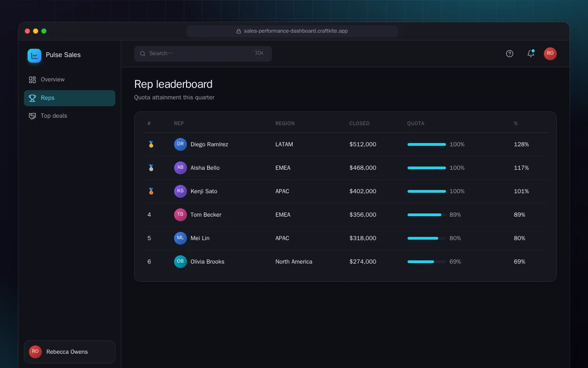Click the name Aisha Bello

click(x=205, y=168)
